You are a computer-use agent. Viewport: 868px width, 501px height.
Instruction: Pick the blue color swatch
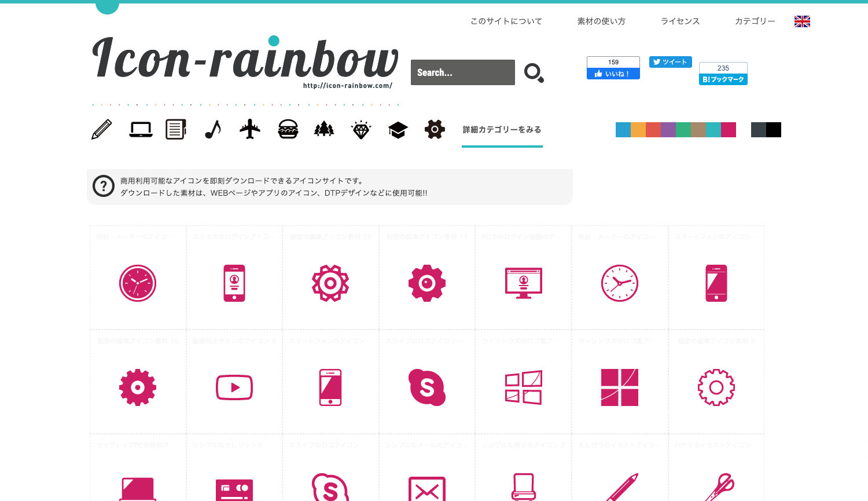click(623, 130)
